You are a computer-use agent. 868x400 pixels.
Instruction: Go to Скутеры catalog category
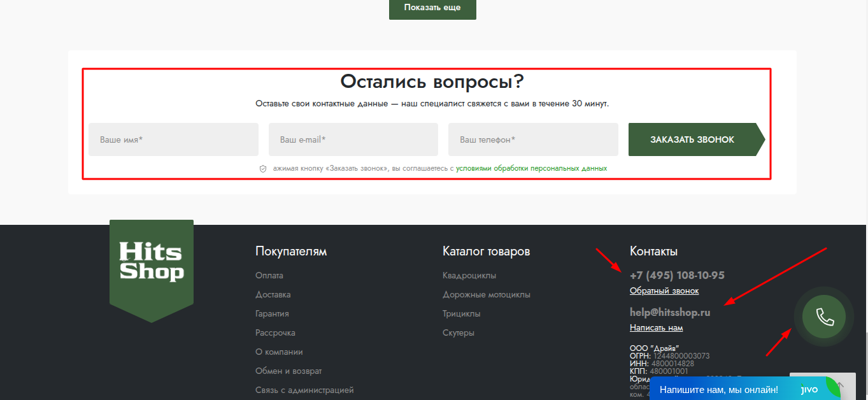459,333
